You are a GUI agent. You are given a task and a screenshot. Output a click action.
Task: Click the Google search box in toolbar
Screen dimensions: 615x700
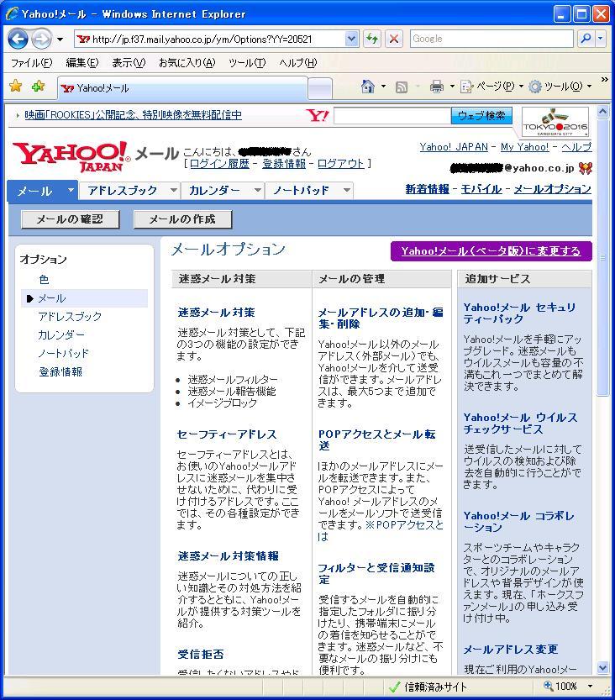491,39
